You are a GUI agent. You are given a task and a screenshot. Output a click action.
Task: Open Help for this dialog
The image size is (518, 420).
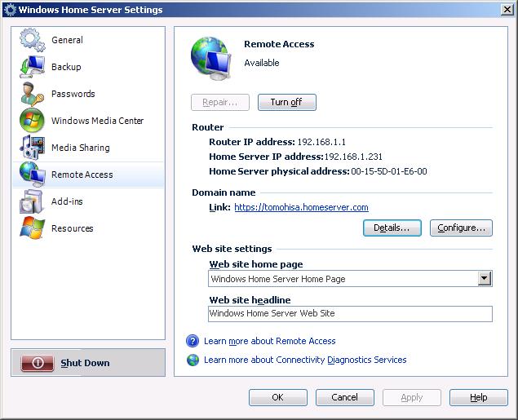[479, 397]
